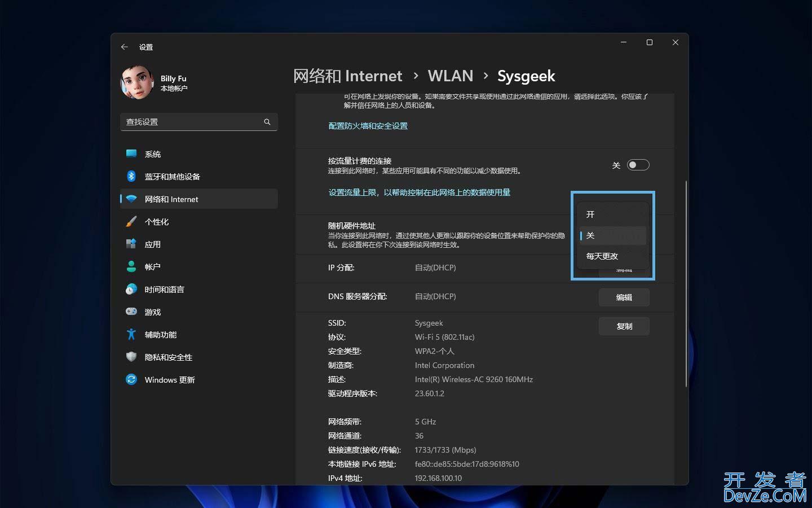Open 个性化 settings
The width and height of the screenshot is (812, 508).
pos(199,222)
